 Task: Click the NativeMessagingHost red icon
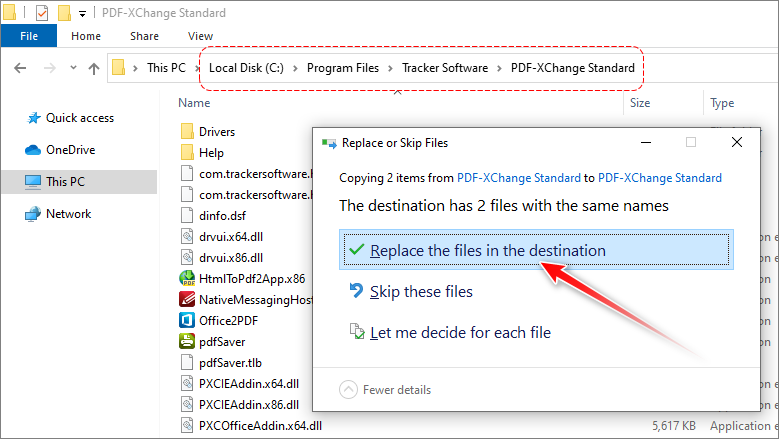click(187, 299)
